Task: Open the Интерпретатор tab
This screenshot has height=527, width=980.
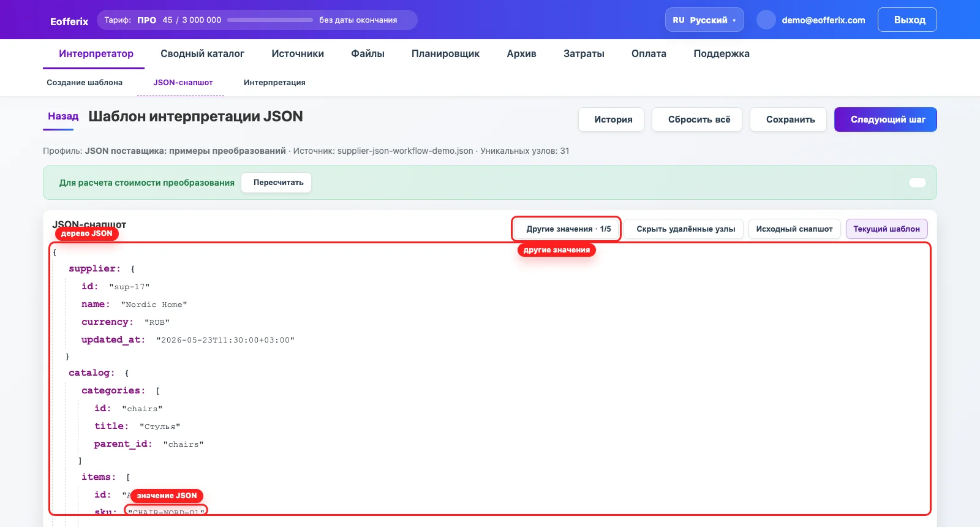Action: 96,53
